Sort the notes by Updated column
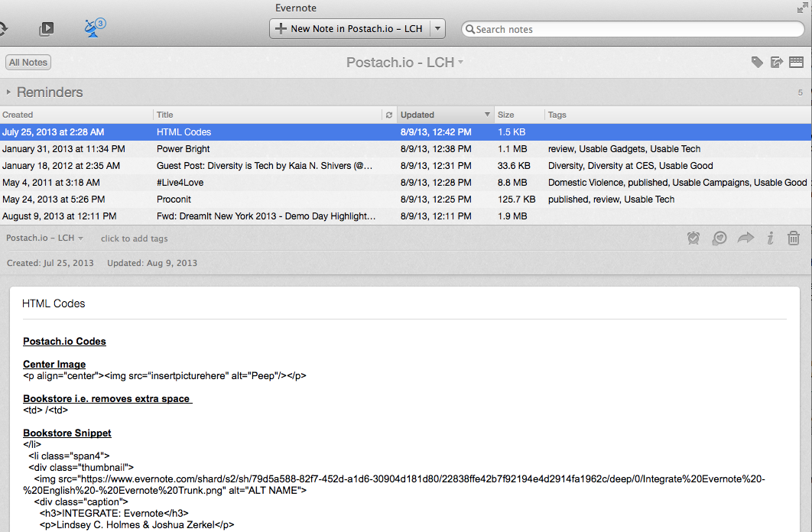Screen dimensions: 812x532 pos(443,115)
